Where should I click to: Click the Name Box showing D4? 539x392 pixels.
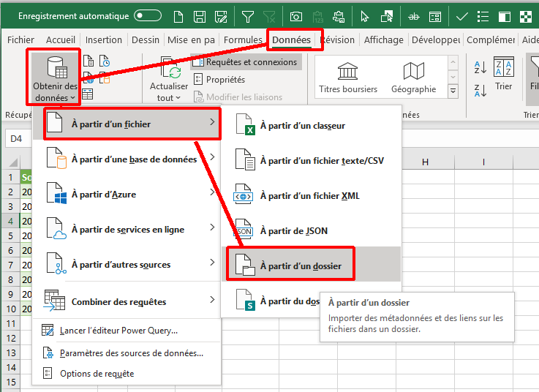(x=16, y=138)
